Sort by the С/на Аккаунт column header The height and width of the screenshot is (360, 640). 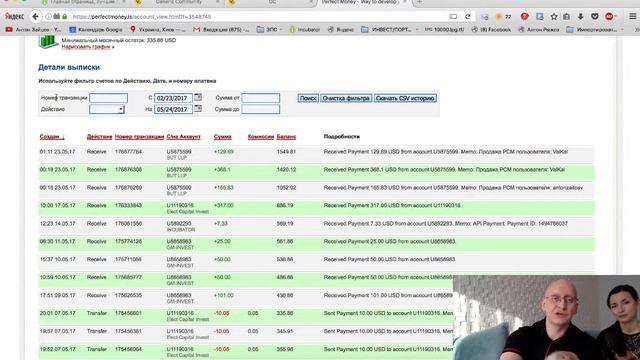183,137
